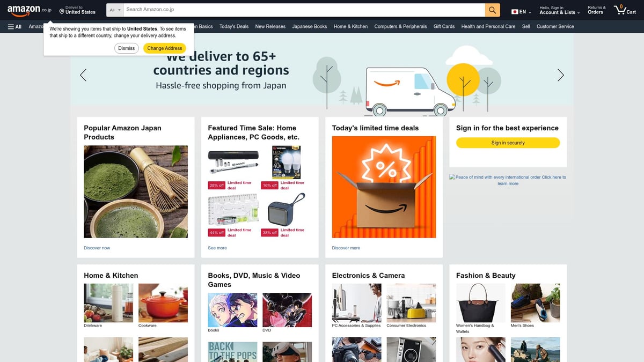Open Today's Deals in navigation bar

(234, 26)
